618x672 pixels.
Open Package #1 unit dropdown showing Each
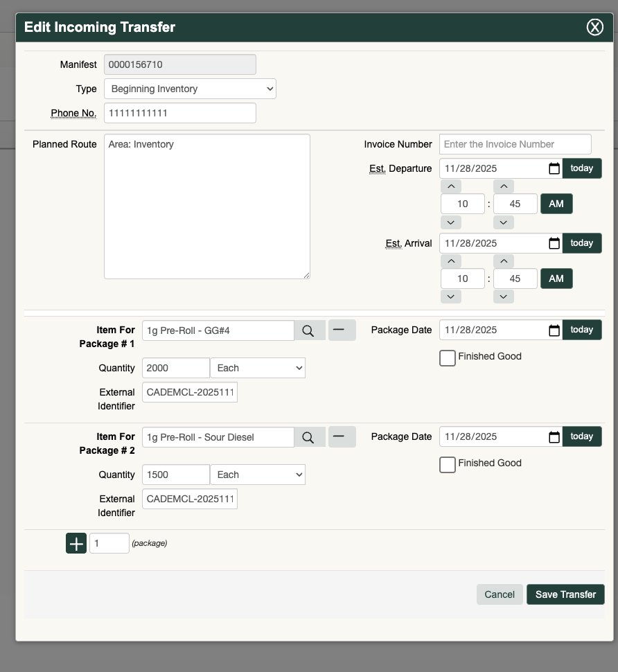pos(257,368)
